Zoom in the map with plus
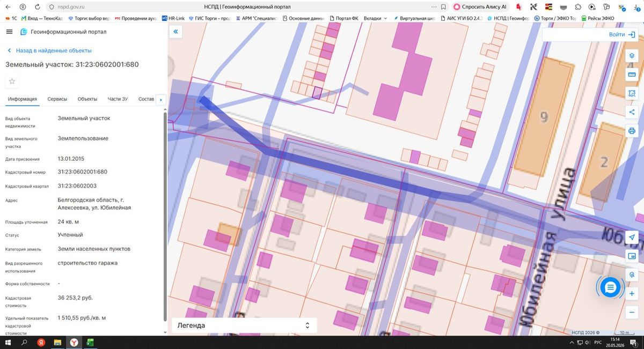This screenshot has width=644, height=349. pyautogui.click(x=632, y=294)
